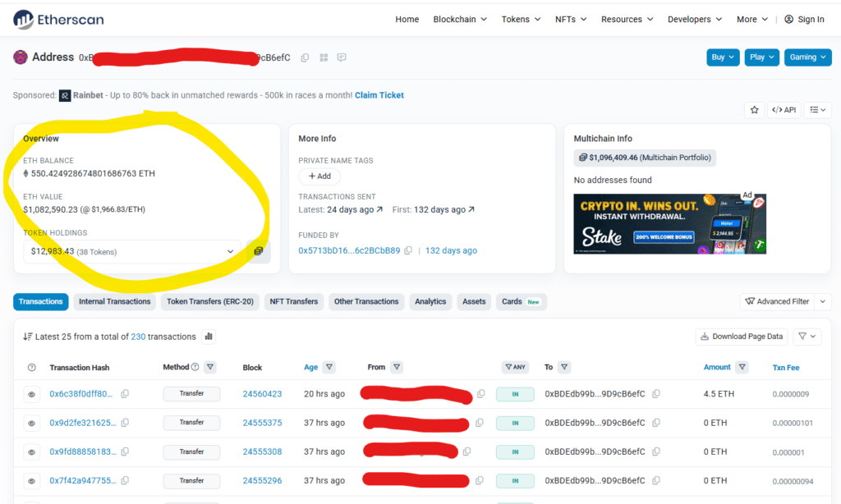Viewport: 841px width, 504px height.
Task: Click the Etherscan logo
Action: 57,19
